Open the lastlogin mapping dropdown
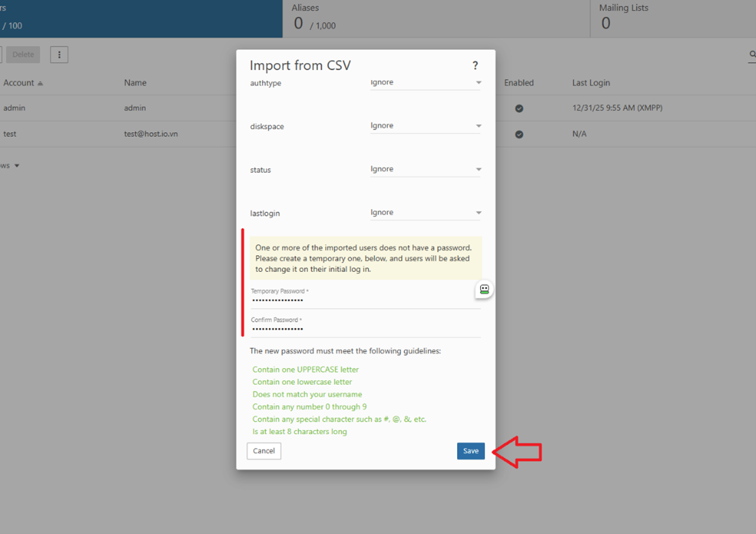Image resolution: width=756 pixels, height=534 pixels. (426, 213)
